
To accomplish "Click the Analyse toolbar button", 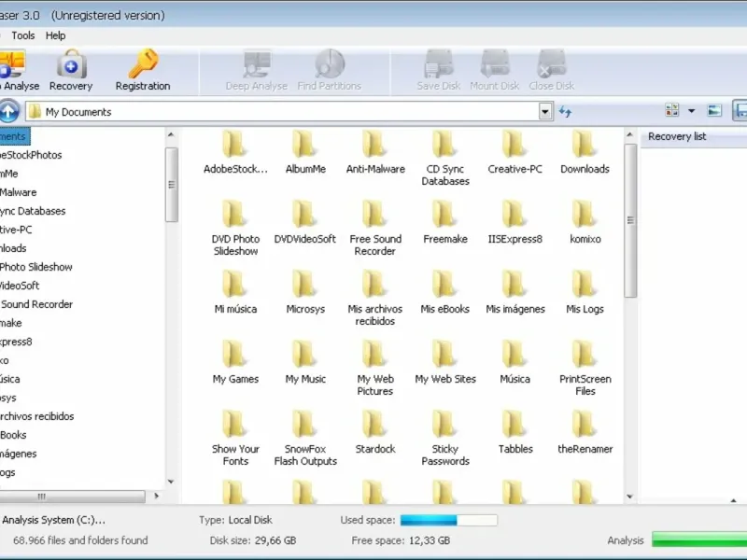I will pos(18,71).
